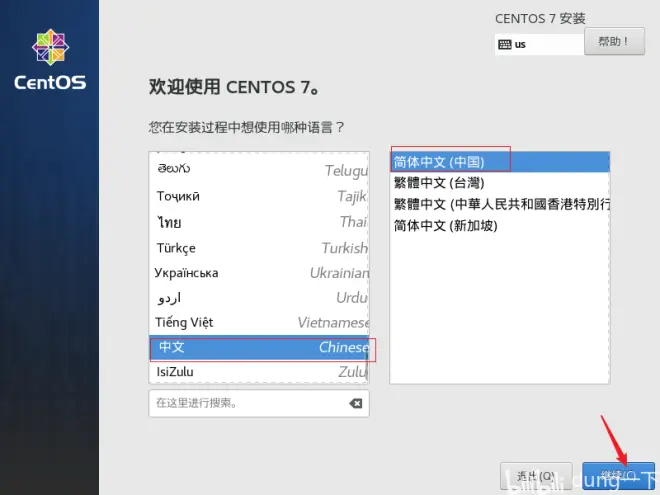Viewport: 660px width, 495px height.
Task: Select 繁體中文 (台灣) locale
Action: (500, 183)
